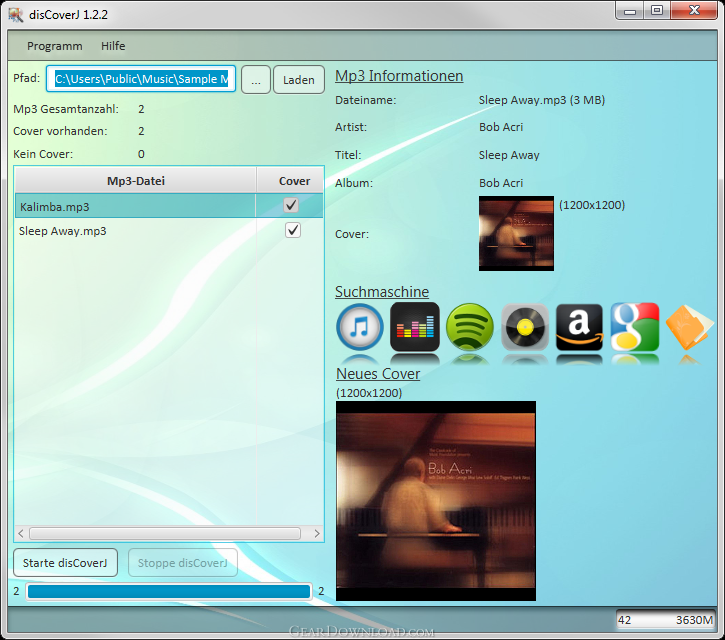Click the 'Suchmaschine' heading

pos(382,292)
